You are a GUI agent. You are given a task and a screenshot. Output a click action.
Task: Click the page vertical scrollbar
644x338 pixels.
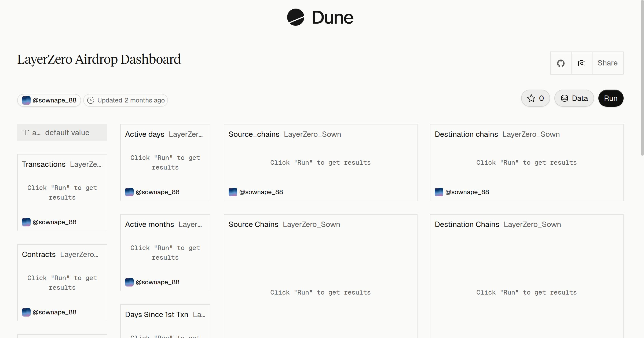coord(642,78)
